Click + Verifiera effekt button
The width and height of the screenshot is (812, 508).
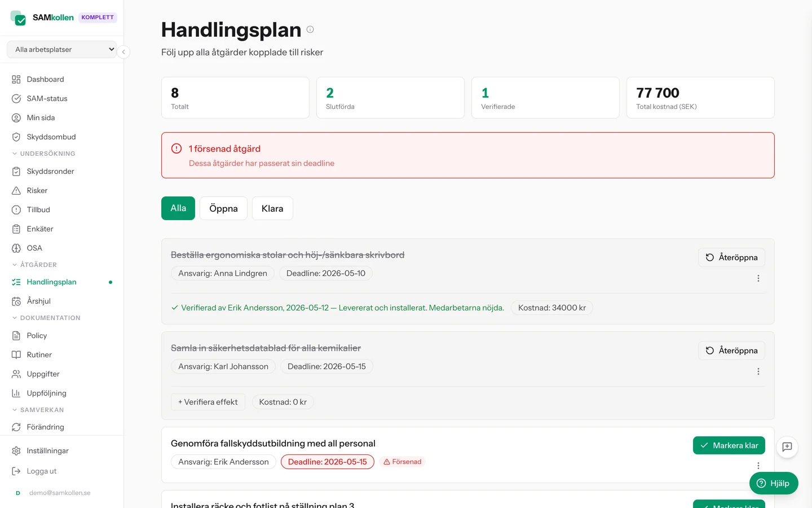208,402
